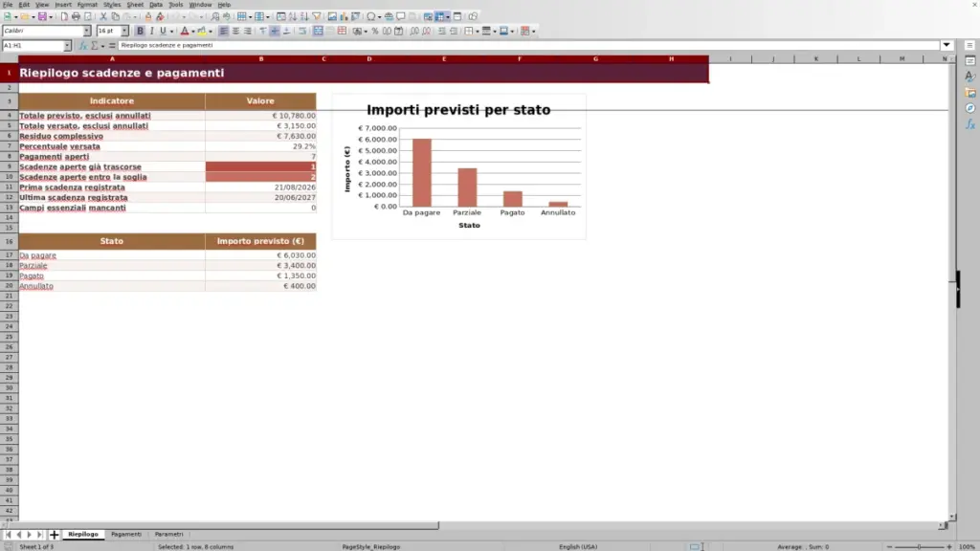
Task: Click the formula input line
Action: 528,46
